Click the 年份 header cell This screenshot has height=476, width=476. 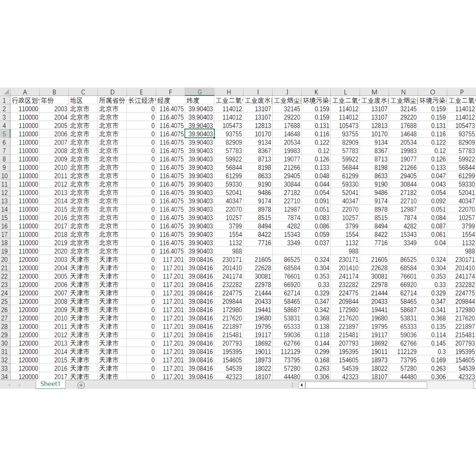[54, 100]
